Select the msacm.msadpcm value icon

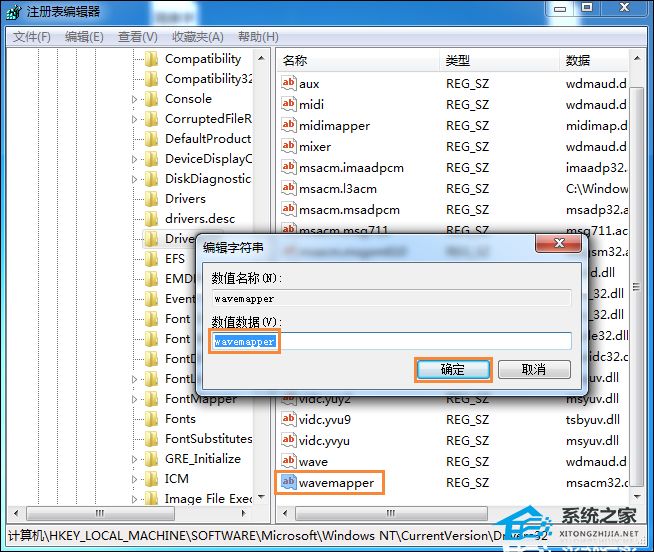coord(289,209)
